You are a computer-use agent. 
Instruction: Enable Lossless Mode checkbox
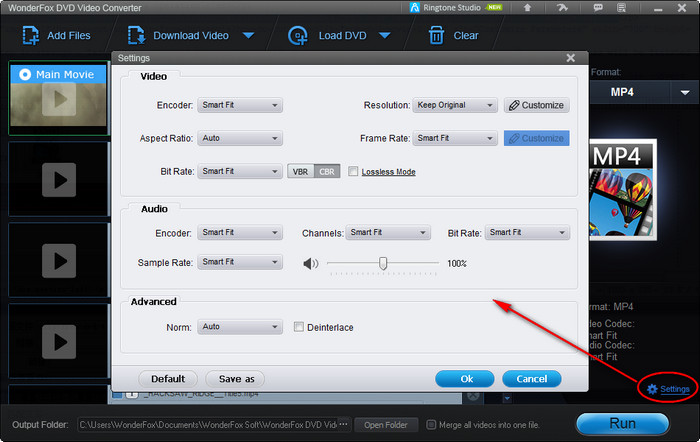click(353, 171)
